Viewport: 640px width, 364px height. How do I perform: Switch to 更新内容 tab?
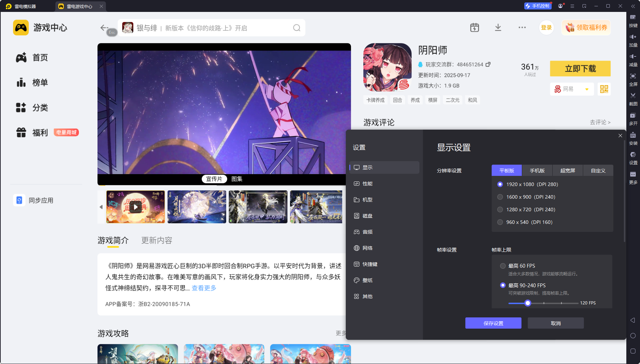[157, 240]
